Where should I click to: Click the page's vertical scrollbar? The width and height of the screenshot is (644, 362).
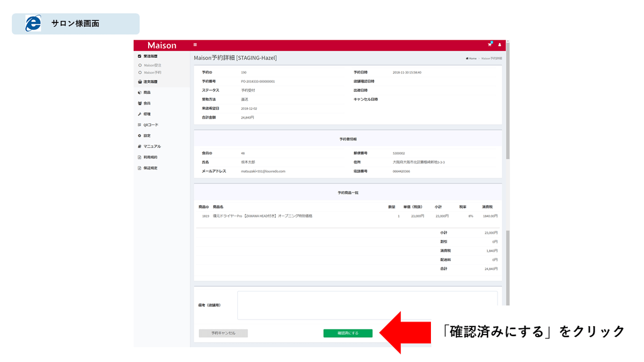click(507, 107)
